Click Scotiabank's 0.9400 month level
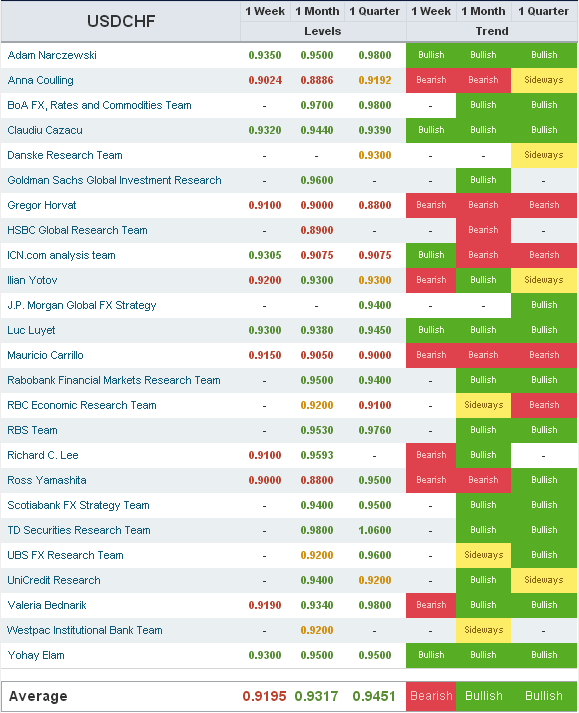Screen dimensions: 579x713 (317, 506)
